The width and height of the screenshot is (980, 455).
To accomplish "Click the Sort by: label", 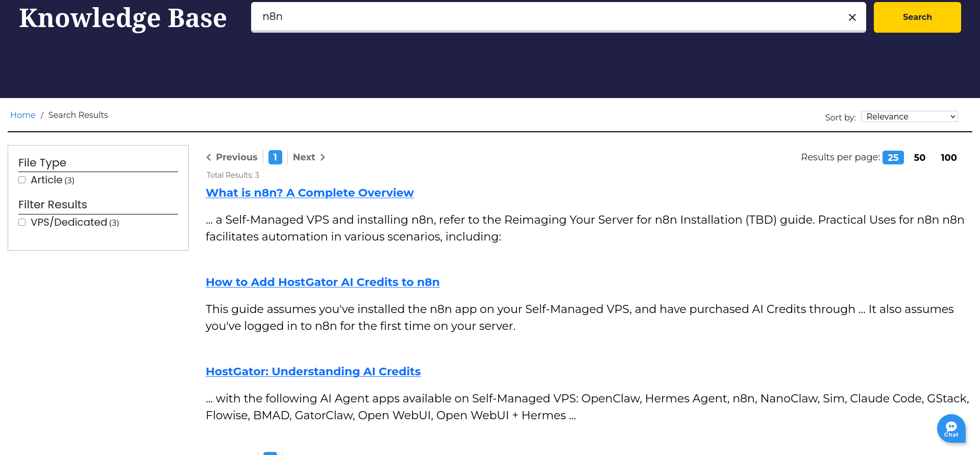I will 840,117.
